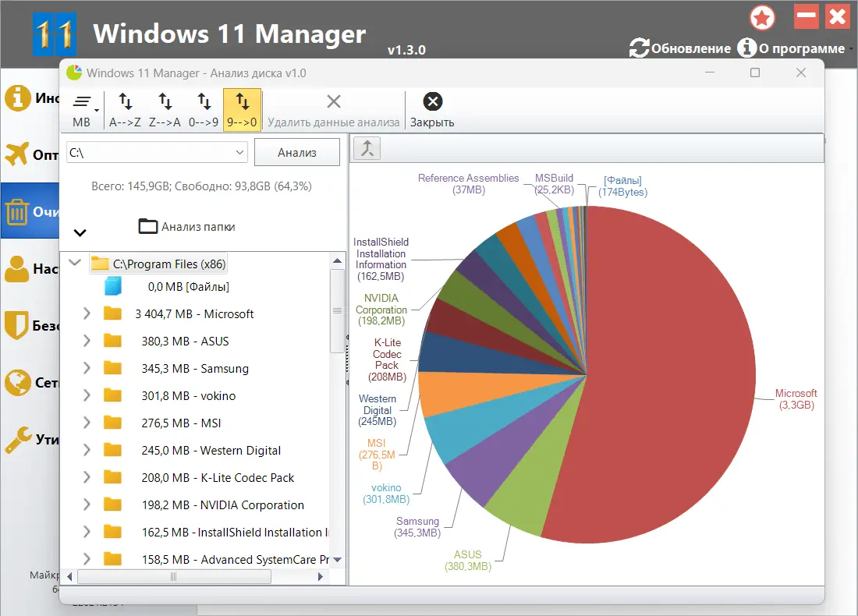Screen dimensions: 858x616
Task: Click the go-up-level arrow icon above chart
Action: [x=367, y=148]
